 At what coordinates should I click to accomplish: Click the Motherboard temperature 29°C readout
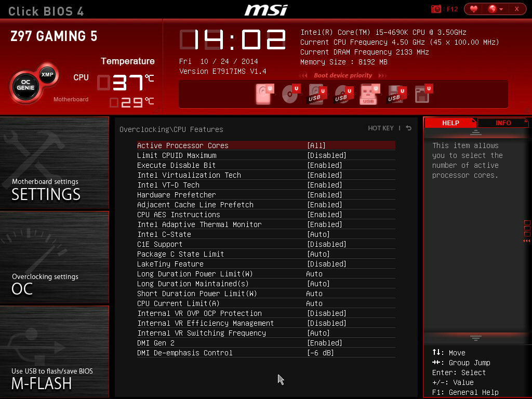click(132, 102)
